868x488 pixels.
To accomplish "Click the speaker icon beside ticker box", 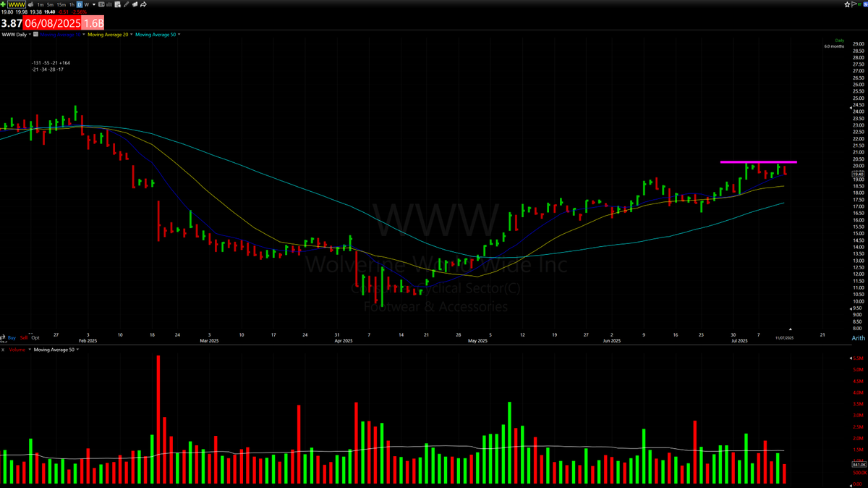I will [31, 4].
